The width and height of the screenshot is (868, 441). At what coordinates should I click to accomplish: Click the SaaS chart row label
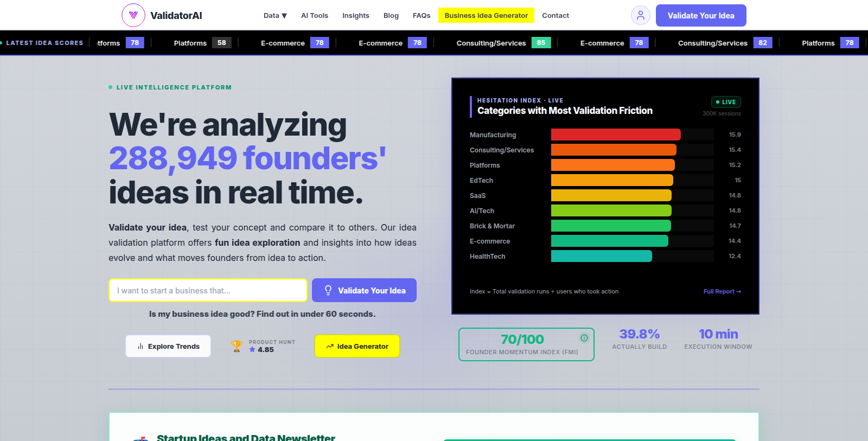point(478,196)
